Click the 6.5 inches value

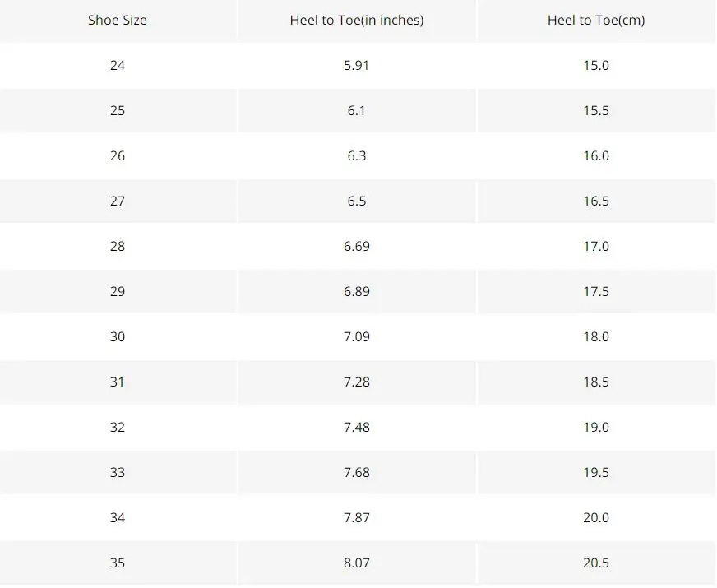[357, 201]
